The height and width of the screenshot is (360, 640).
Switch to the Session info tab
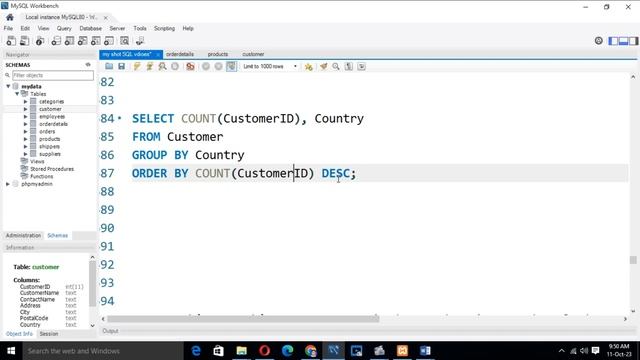coord(49,334)
